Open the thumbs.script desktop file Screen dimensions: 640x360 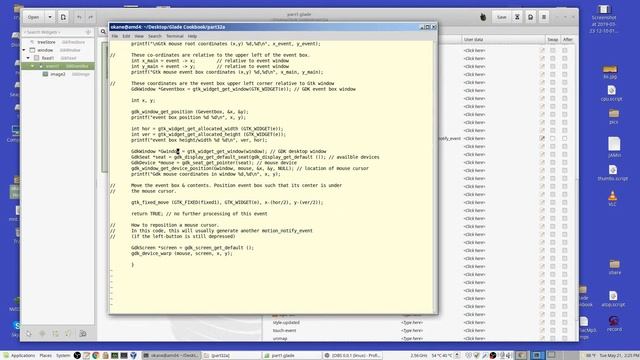click(x=613, y=173)
